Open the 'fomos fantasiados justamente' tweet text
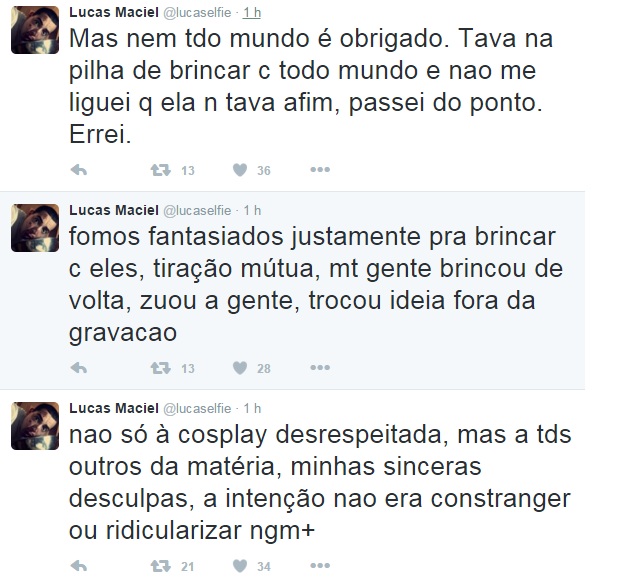The image size is (626, 582). (x=316, y=284)
